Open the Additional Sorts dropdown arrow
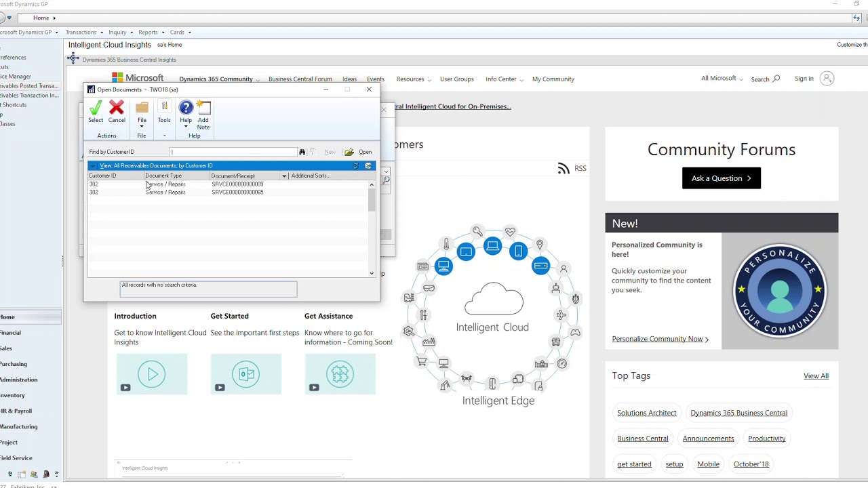Screen dimensions: 868x488 (x=284, y=176)
